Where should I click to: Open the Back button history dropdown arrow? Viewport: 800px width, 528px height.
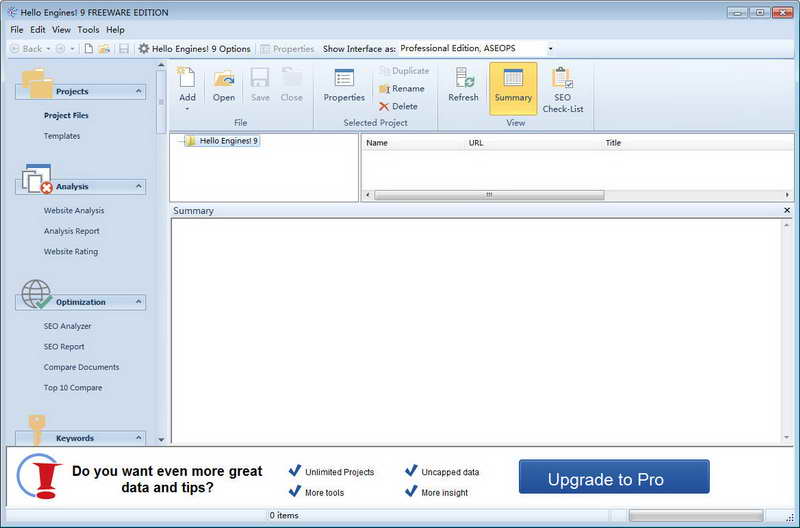48,49
